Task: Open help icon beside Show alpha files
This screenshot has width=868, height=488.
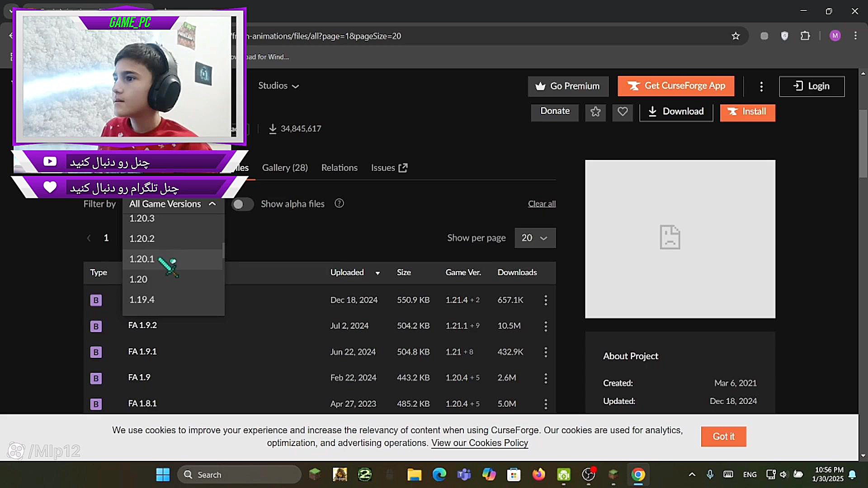Action: [339, 203]
